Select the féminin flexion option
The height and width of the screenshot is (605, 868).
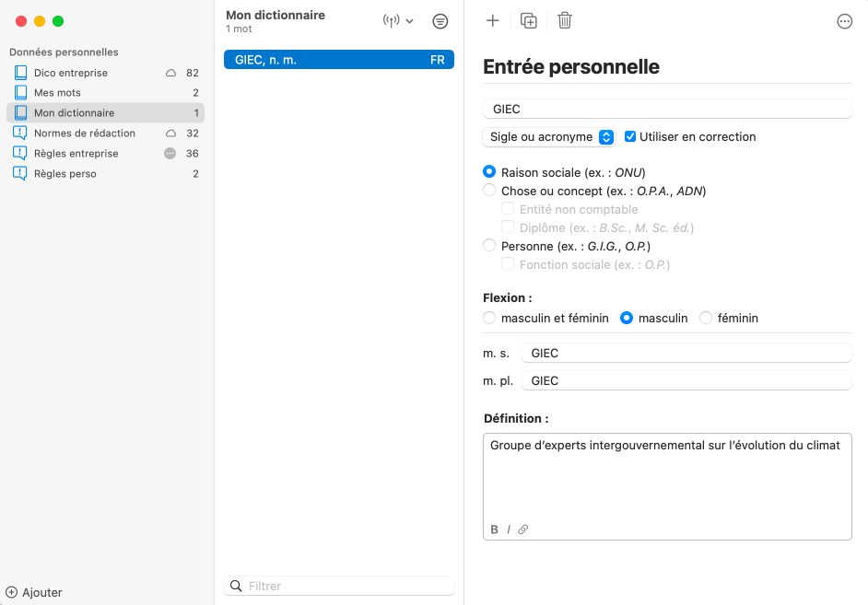tap(706, 318)
